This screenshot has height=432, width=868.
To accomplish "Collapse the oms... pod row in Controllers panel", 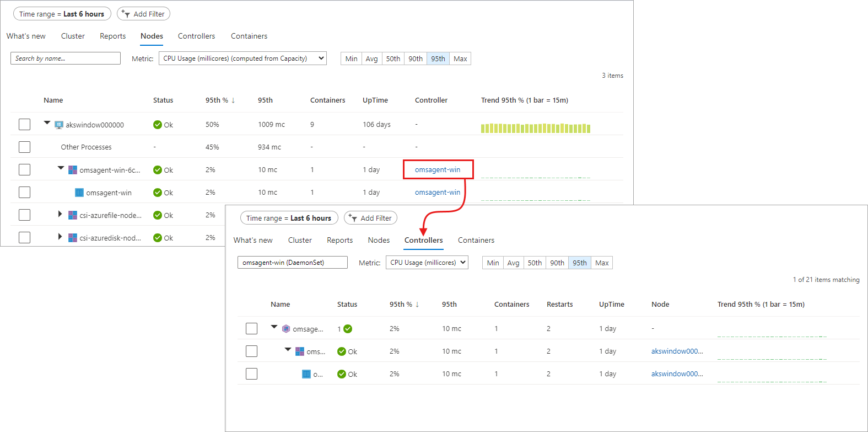I will [x=288, y=350].
